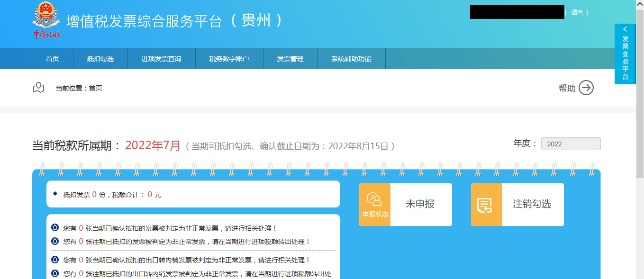Click the help arrow circle icon
644x279 pixels.
tap(586, 88)
